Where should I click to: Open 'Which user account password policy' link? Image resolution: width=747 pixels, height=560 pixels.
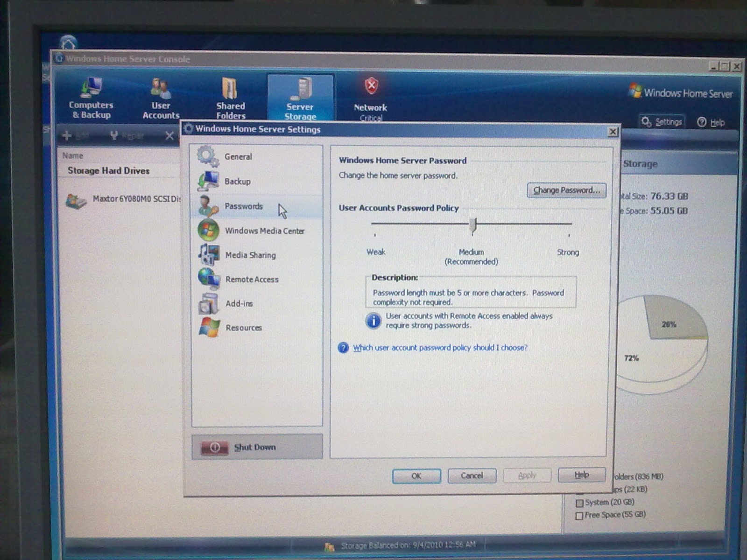[x=440, y=348]
